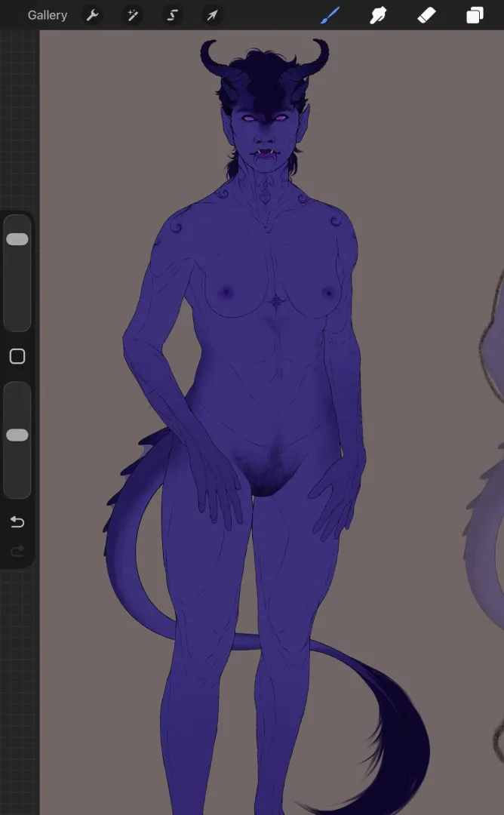Open the Adjustments magic wand menu
The height and width of the screenshot is (815, 504).
(133, 15)
